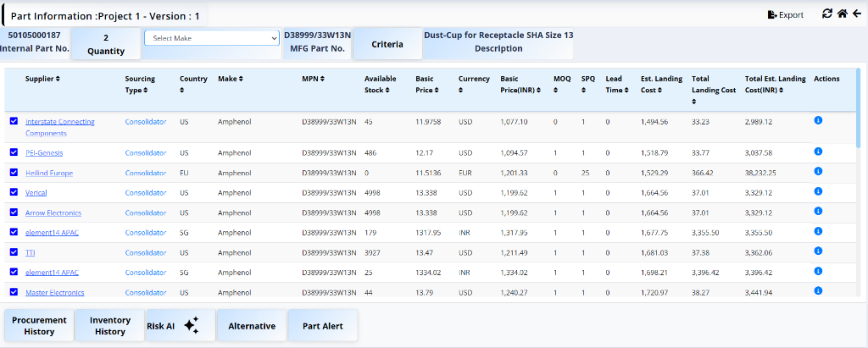Switch to Inventory History tab
This screenshot has width=868, height=348.
pos(110,325)
